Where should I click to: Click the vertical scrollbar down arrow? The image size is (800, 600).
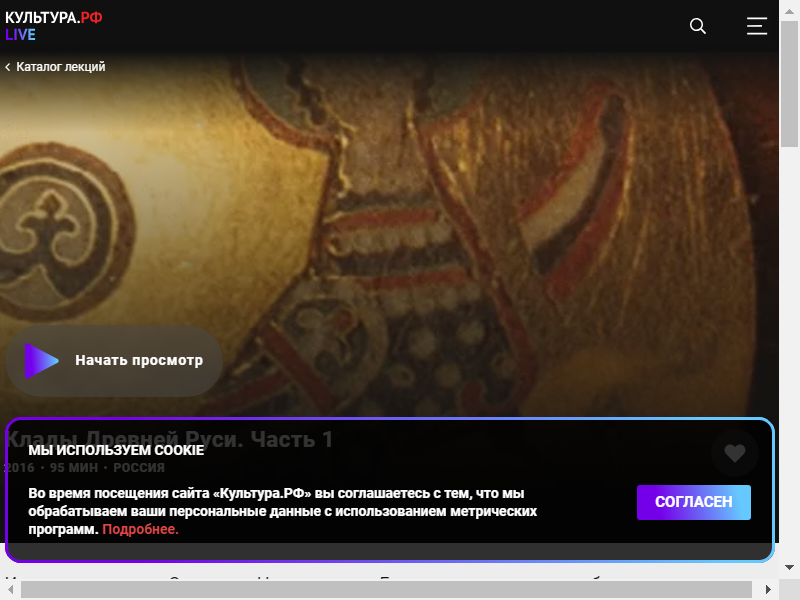point(789,567)
